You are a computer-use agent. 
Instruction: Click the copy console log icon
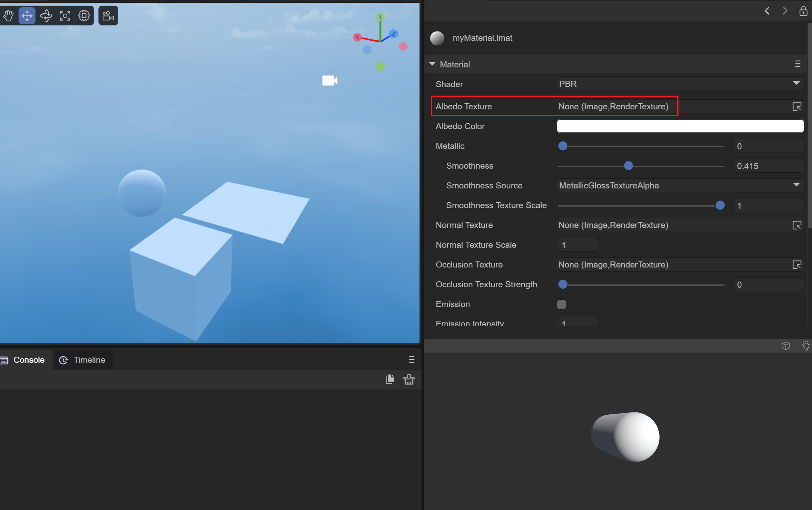(390, 379)
